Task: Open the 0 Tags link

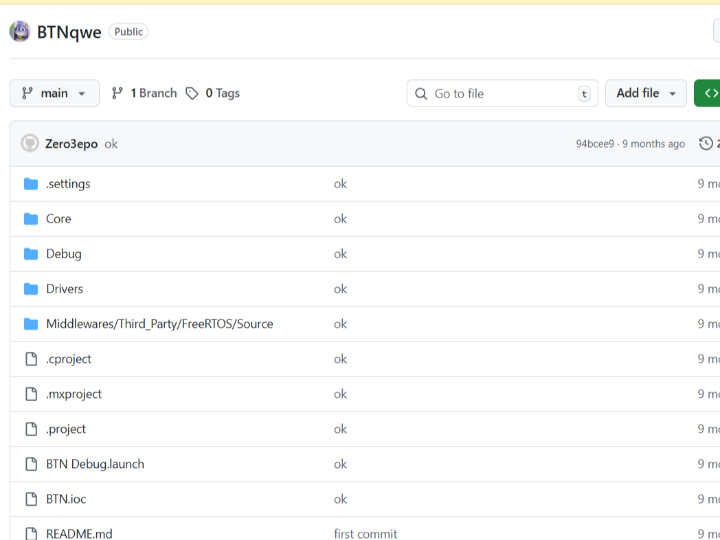Action: [213, 93]
